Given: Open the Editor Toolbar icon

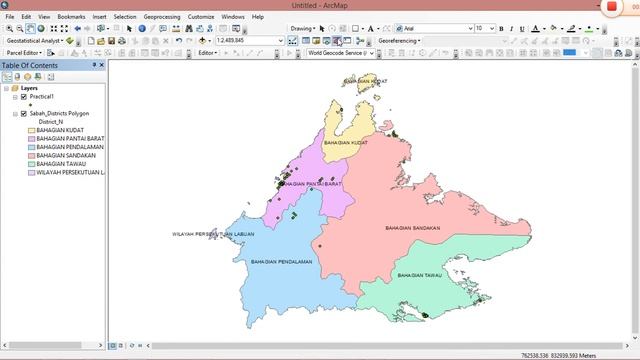Looking at the screenshot, I should tap(292, 41).
